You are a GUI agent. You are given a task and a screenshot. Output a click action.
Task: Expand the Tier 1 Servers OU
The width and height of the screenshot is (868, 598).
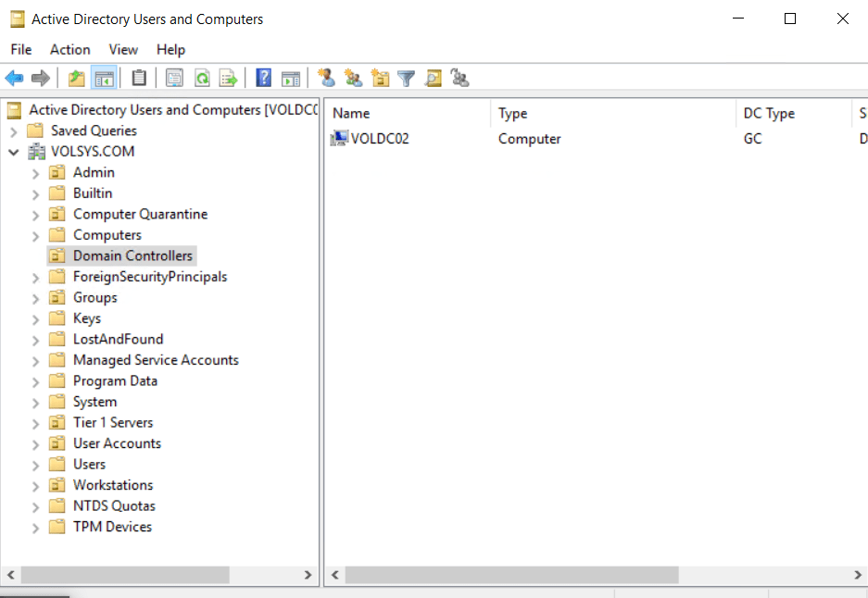coord(35,423)
